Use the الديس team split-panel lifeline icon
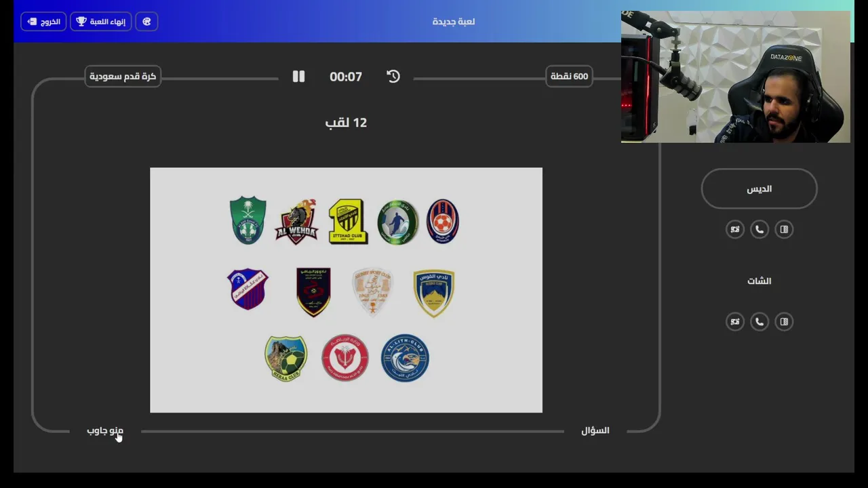 coord(784,229)
